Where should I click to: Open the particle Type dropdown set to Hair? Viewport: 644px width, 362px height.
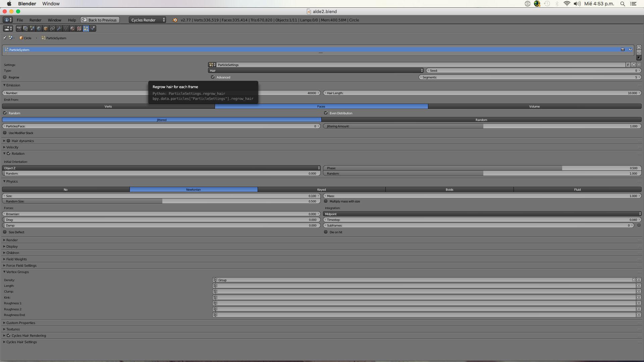[316, 71]
